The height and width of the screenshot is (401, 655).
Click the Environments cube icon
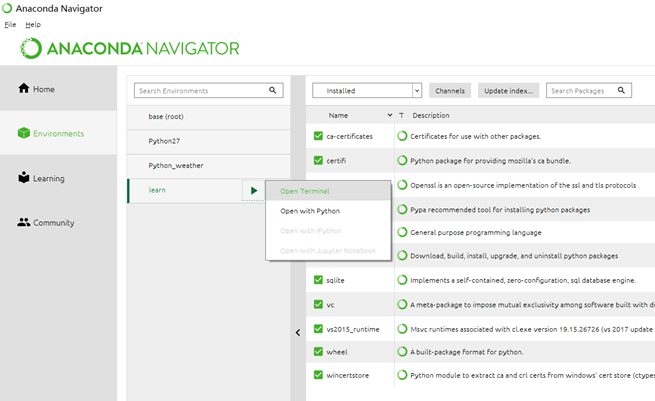point(24,133)
